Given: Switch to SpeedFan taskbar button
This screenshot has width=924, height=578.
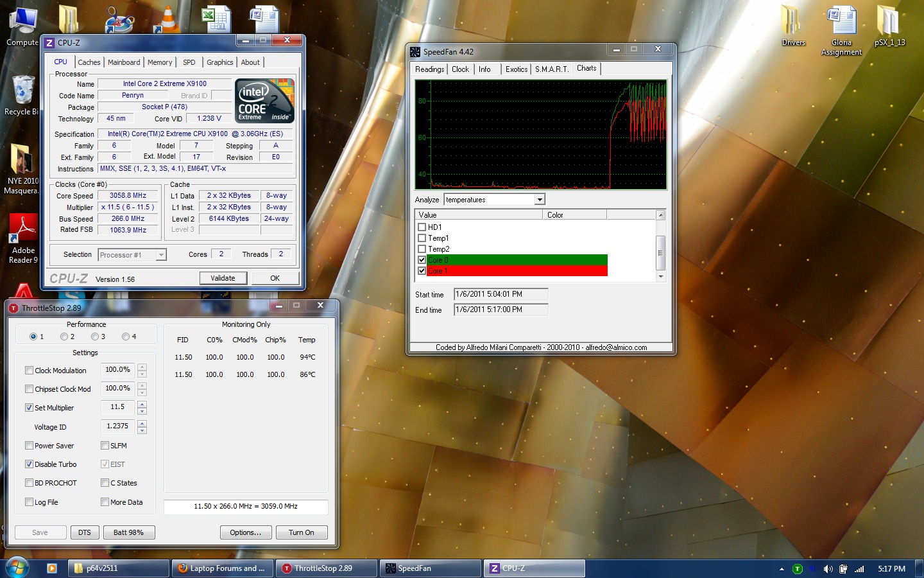Looking at the screenshot, I should [431, 568].
